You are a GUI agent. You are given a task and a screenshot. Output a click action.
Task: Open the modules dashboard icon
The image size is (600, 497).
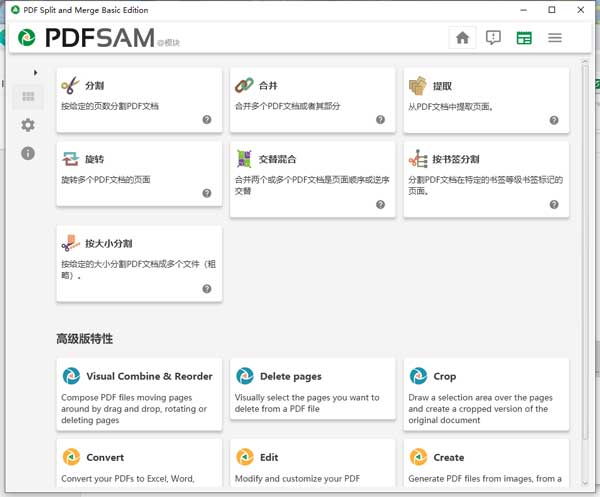point(524,37)
